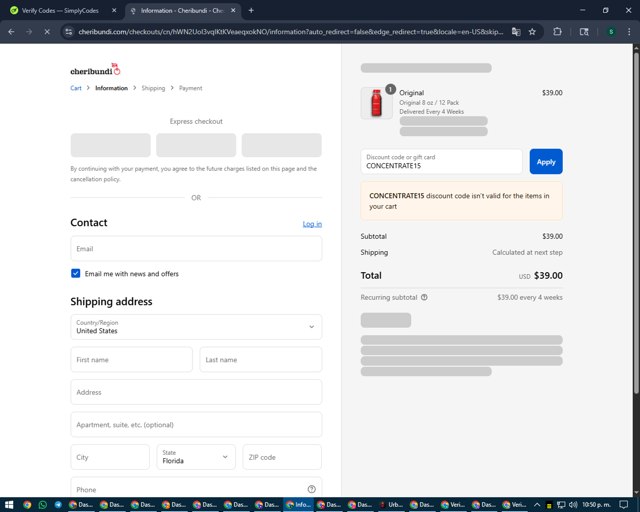Click the first express checkout button

click(x=111, y=145)
